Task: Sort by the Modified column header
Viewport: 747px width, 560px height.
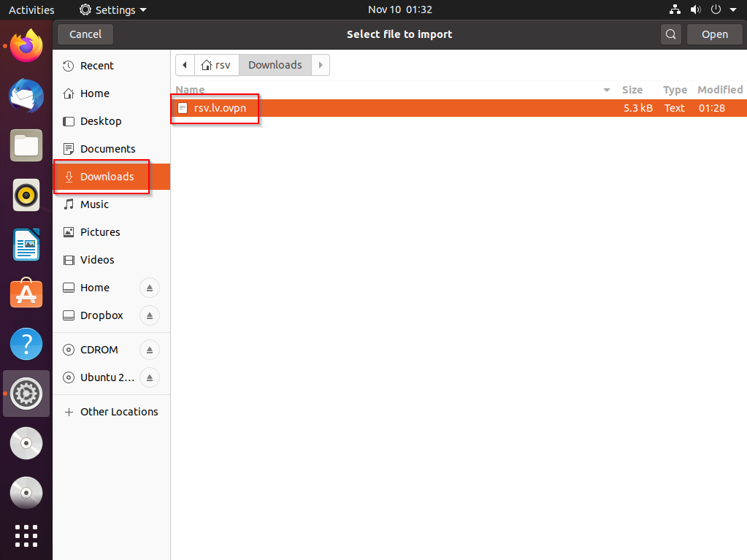Action: [720, 90]
